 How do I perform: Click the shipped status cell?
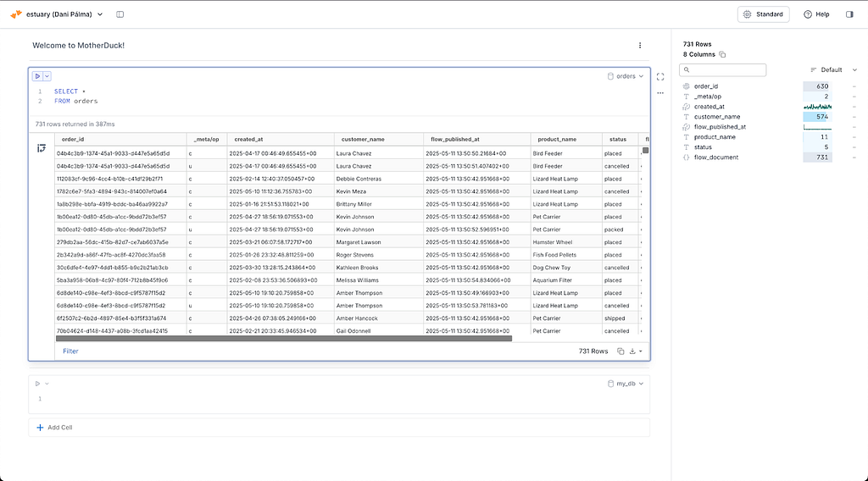620,318
